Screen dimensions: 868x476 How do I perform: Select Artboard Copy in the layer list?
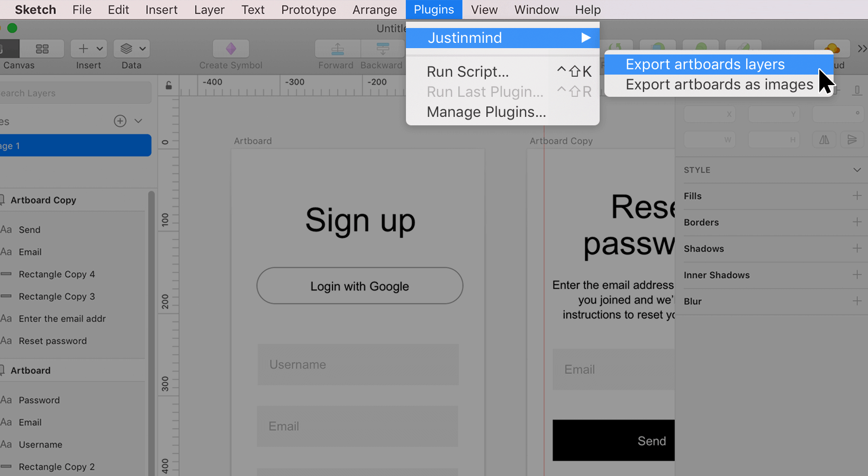(73, 200)
